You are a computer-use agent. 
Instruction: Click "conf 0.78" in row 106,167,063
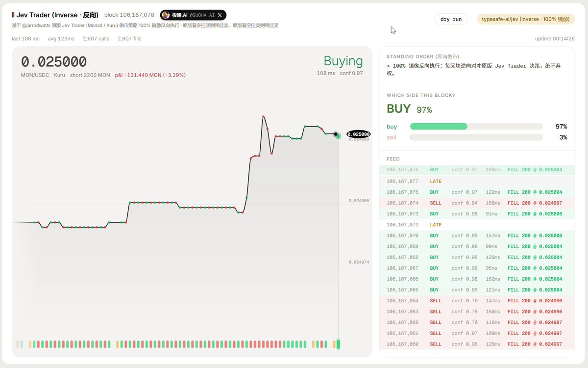point(465,312)
